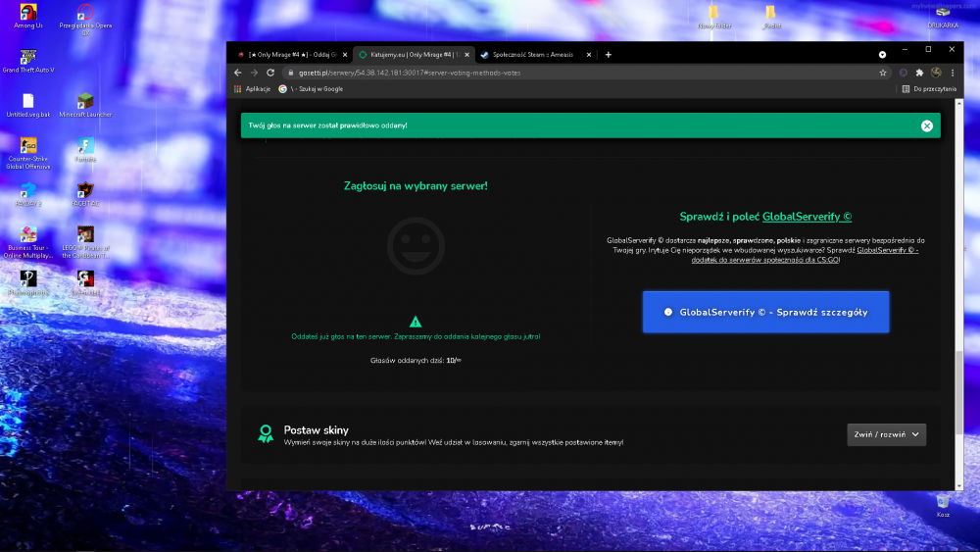Open Aplikacje apps shortcut in bookmarks bar
Image resolution: width=980 pixels, height=552 pixels.
pyautogui.click(x=252, y=89)
